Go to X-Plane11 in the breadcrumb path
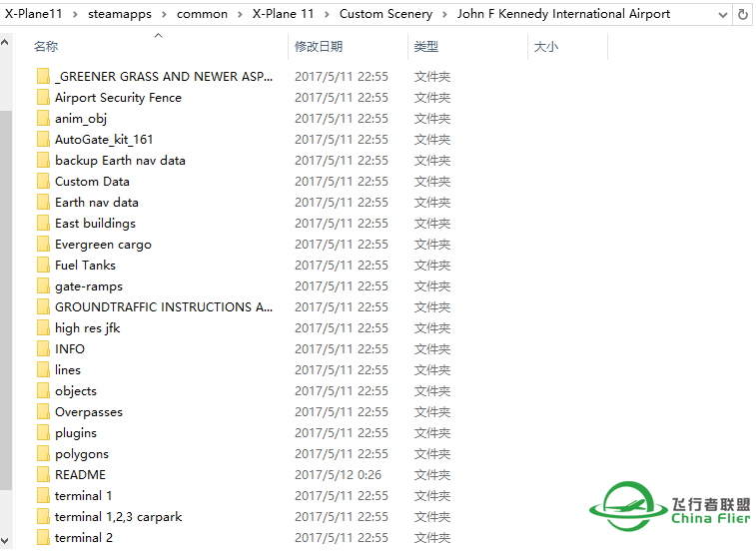 [x=33, y=14]
